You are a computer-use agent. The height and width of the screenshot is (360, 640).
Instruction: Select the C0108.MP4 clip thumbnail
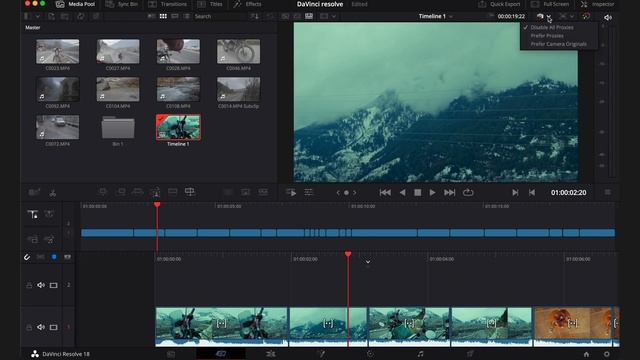(x=178, y=89)
